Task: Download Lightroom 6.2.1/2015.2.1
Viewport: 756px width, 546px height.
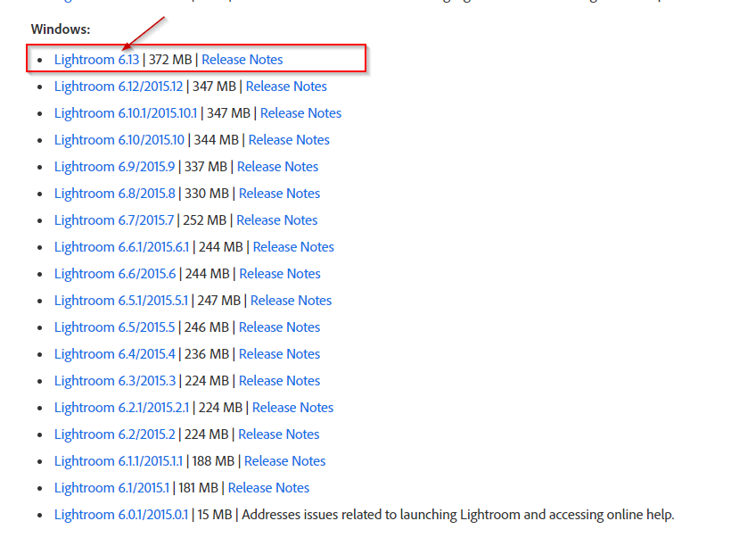Action: [x=121, y=408]
